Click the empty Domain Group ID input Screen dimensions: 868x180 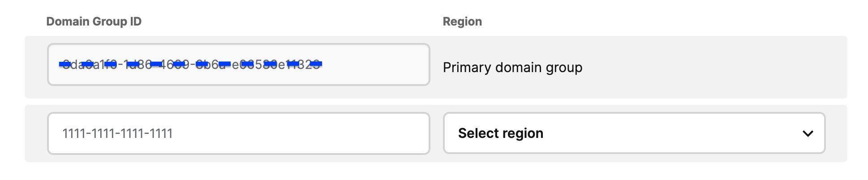(x=238, y=133)
